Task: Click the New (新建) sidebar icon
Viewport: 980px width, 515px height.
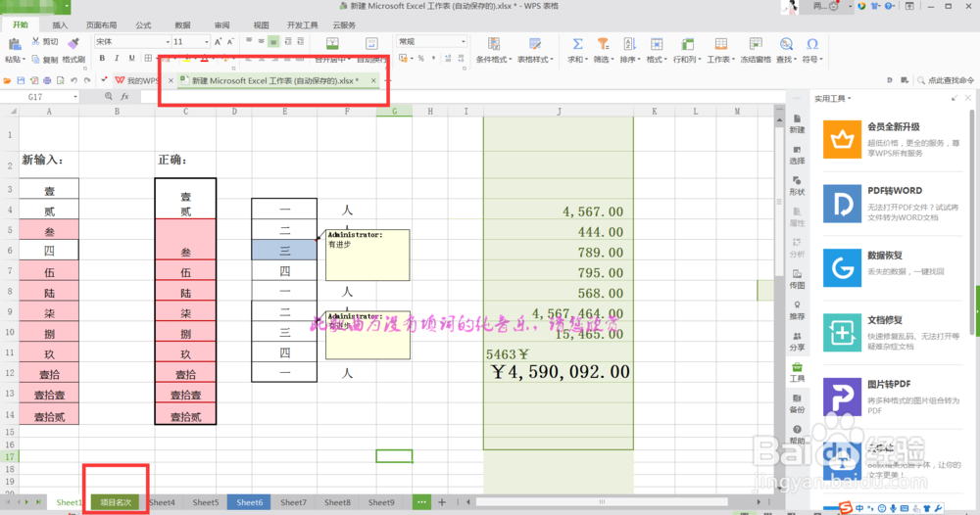Action: point(797,123)
